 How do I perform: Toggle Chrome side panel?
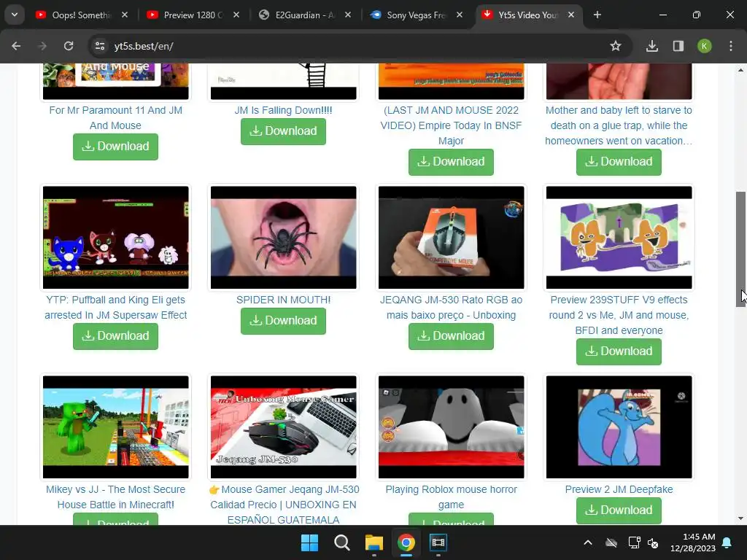click(x=678, y=46)
